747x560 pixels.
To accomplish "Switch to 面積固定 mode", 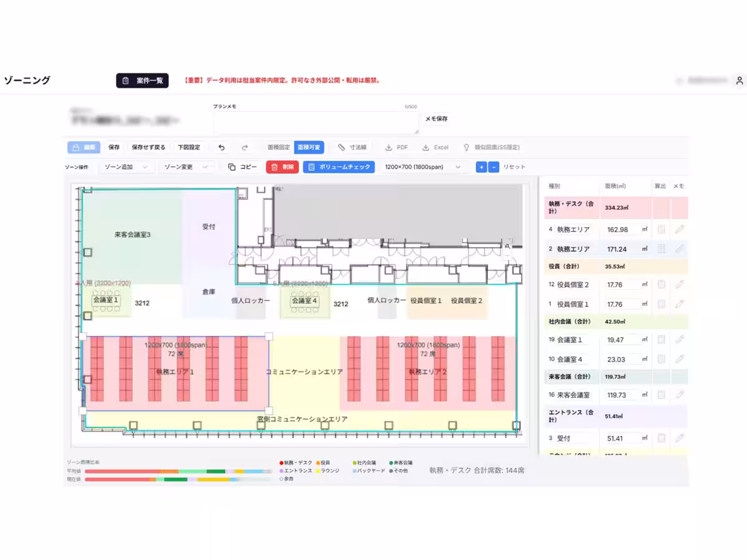I will (278, 147).
